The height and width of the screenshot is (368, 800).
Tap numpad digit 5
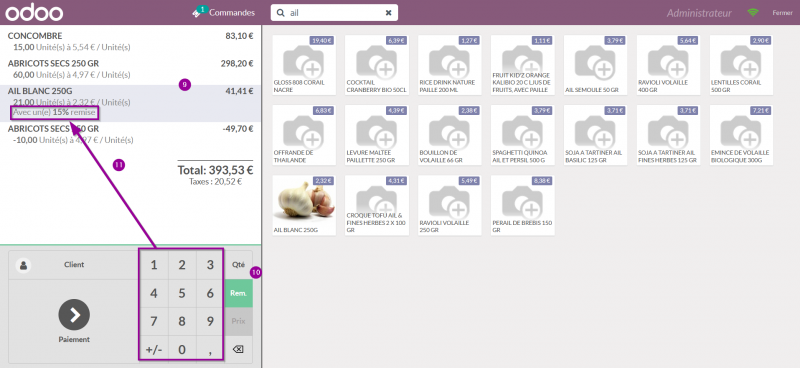182,293
